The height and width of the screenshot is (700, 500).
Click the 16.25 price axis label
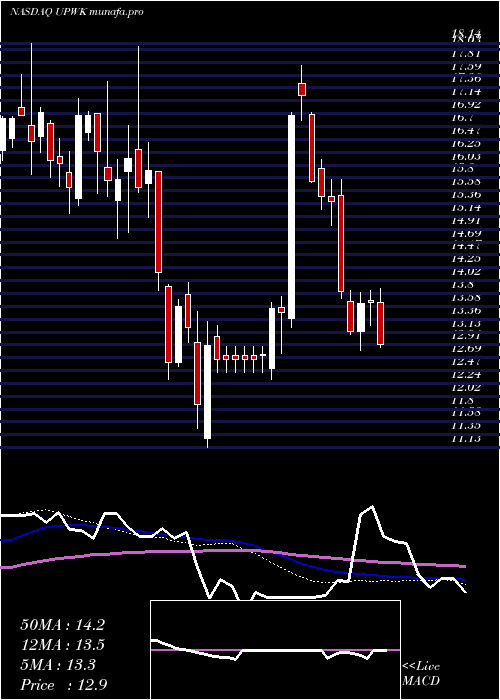tap(466, 143)
